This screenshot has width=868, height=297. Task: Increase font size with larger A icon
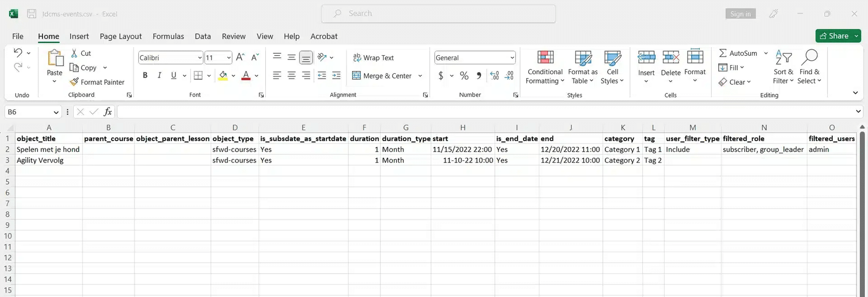[240, 57]
